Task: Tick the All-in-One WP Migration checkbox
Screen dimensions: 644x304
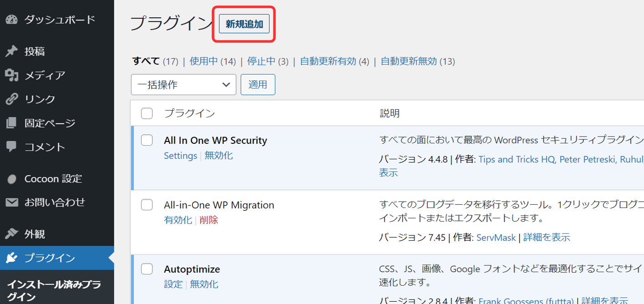Action: tap(147, 205)
